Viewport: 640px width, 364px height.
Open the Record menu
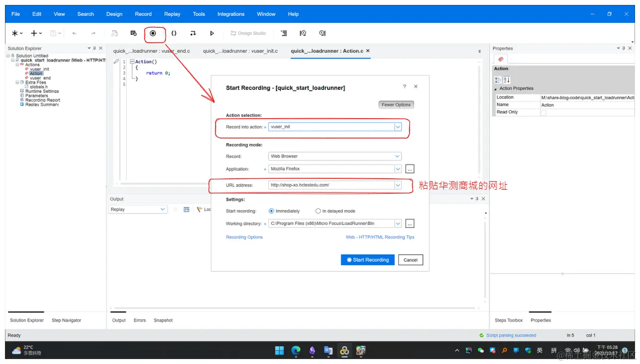click(x=143, y=14)
